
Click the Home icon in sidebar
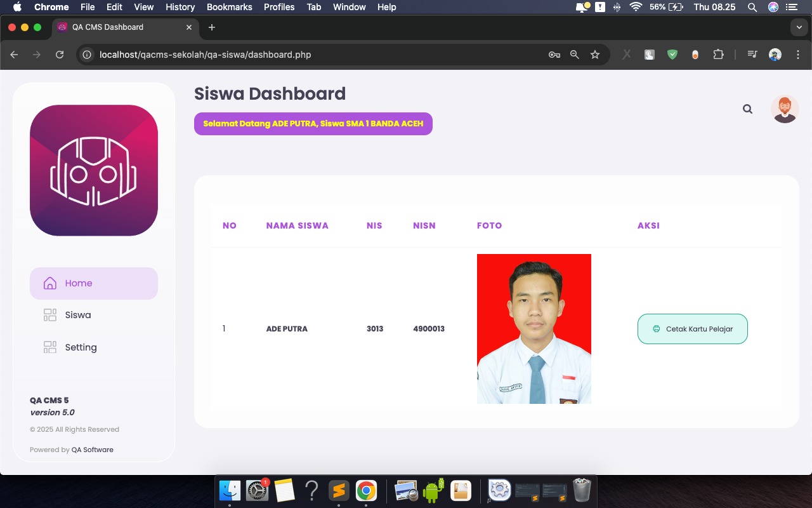click(50, 283)
